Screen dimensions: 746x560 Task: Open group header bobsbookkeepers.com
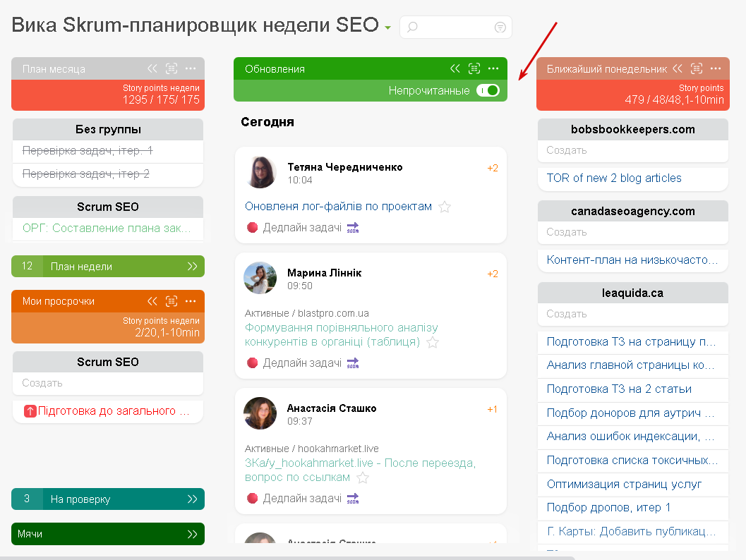click(x=633, y=129)
